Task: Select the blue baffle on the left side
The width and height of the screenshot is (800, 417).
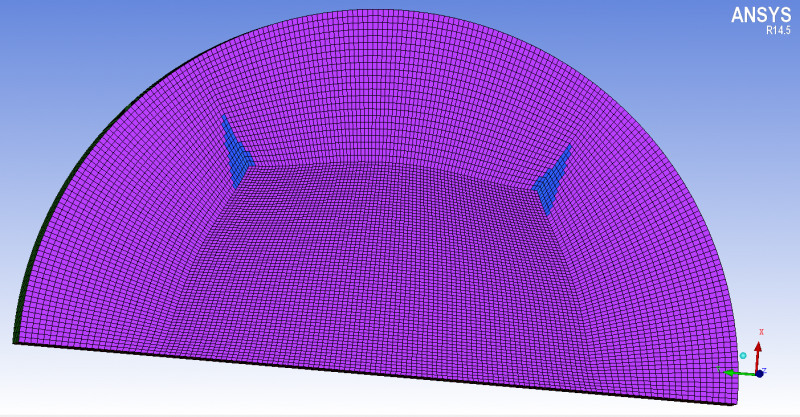Action: (x=237, y=152)
